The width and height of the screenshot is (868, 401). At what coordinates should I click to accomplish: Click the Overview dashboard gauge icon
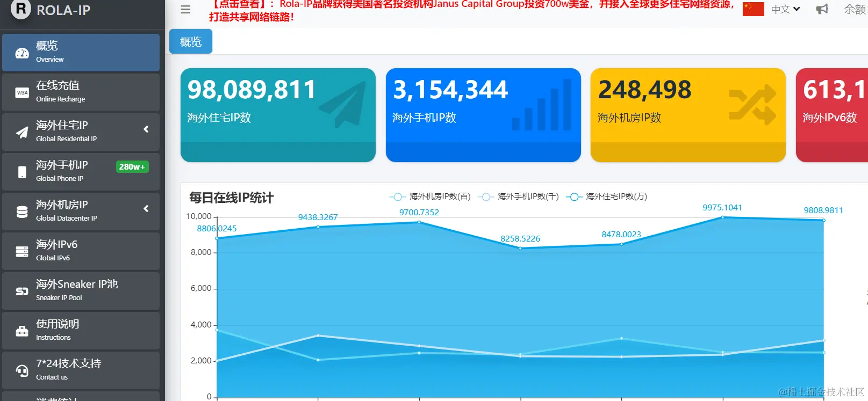[x=22, y=53]
